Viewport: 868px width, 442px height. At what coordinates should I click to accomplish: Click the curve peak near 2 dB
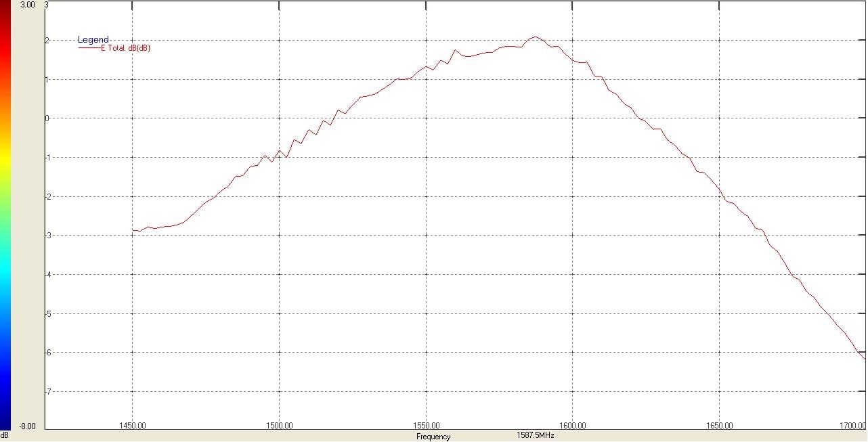click(535, 37)
